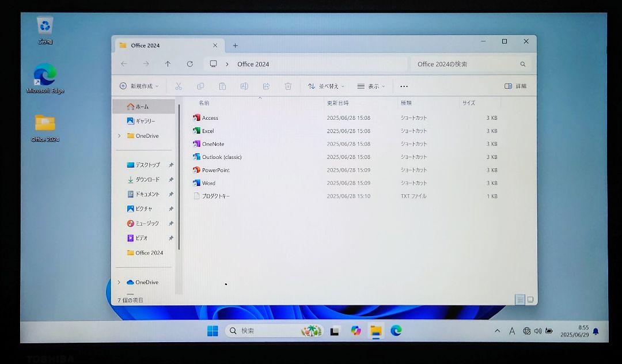The image size is (622, 364).
Task: Open the more options ellipsis menu
Action: 404,86
